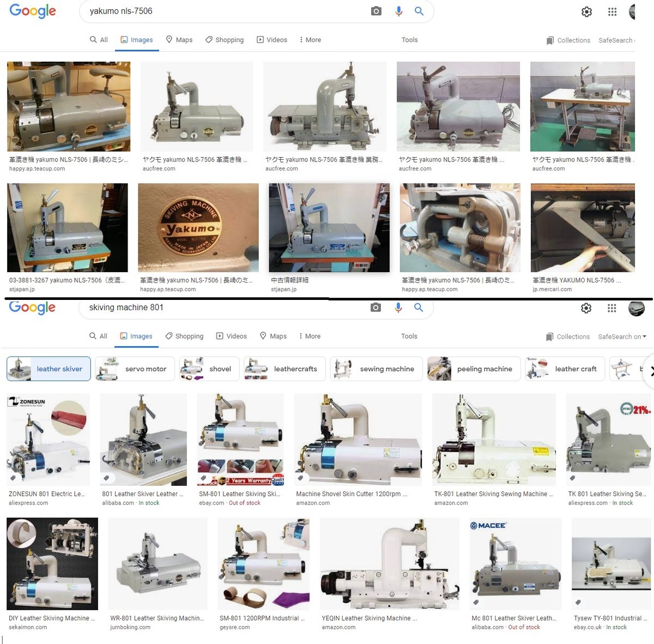Open the happy.ap.teacup.com first yakumo machine image
Screen dimensions: 654x644
coord(69,106)
